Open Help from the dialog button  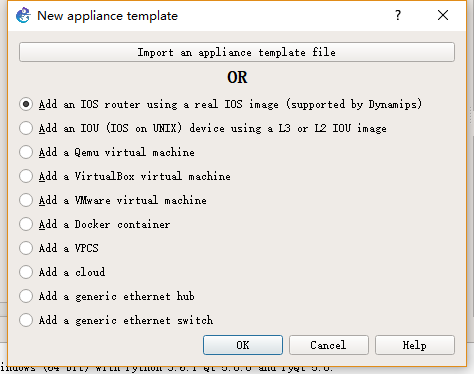[x=415, y=345]
